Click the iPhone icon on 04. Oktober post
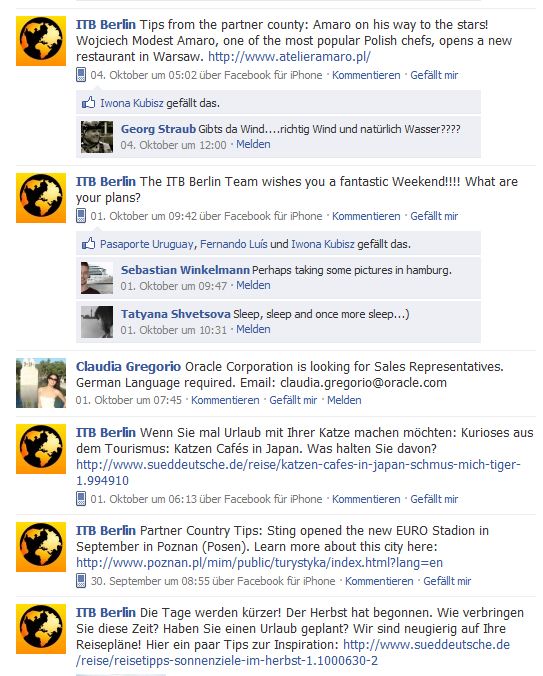The image size is (543, 676). (x=81, y=75)
